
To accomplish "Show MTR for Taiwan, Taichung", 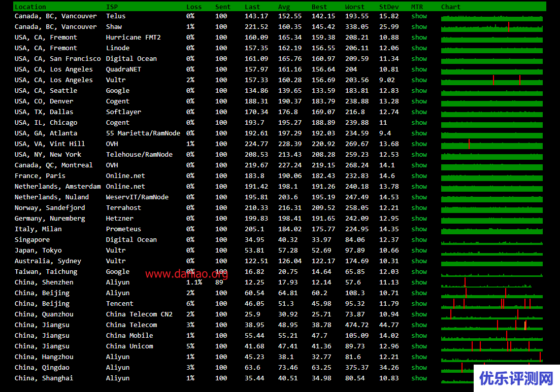I will tap(419, 272).
